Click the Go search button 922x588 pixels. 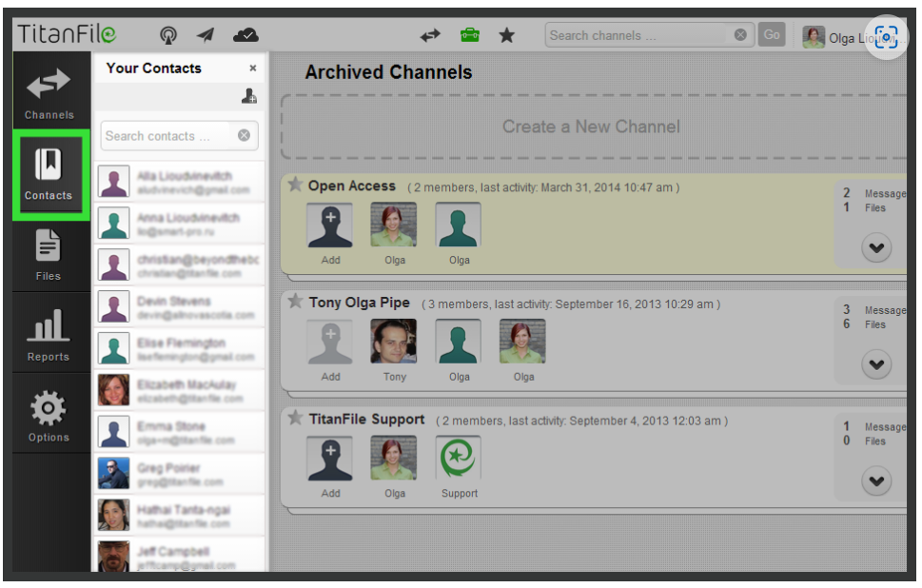point(772,34)
